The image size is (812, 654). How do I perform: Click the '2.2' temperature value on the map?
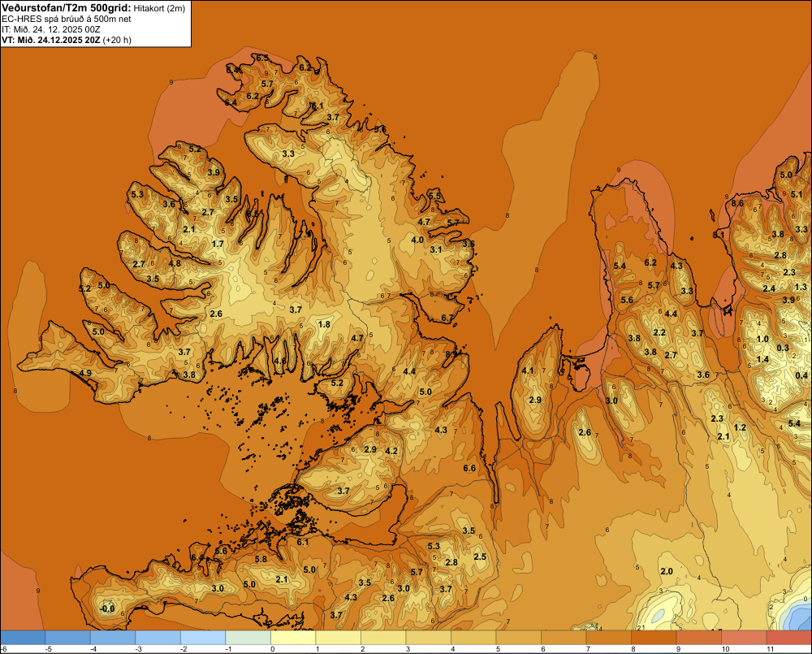point(659,332)
